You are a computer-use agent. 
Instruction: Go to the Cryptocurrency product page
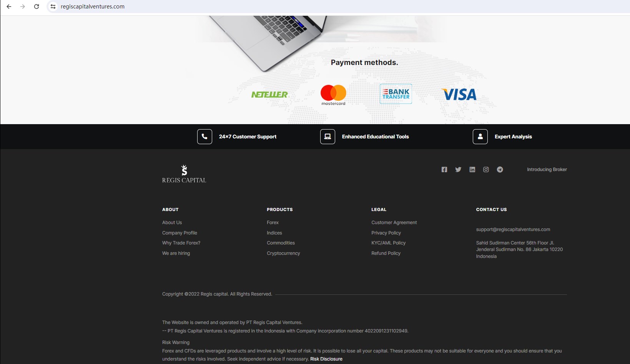click(283, 253)
